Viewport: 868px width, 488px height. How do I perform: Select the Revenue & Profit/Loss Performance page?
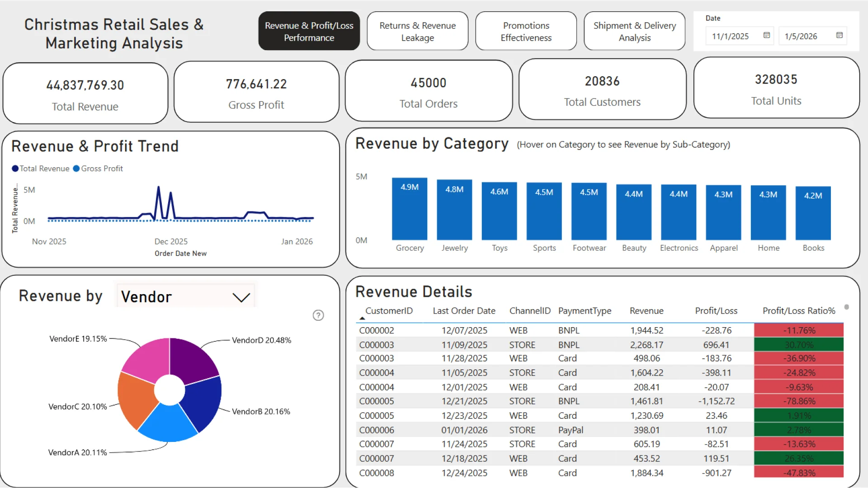[x=309, y=31]
